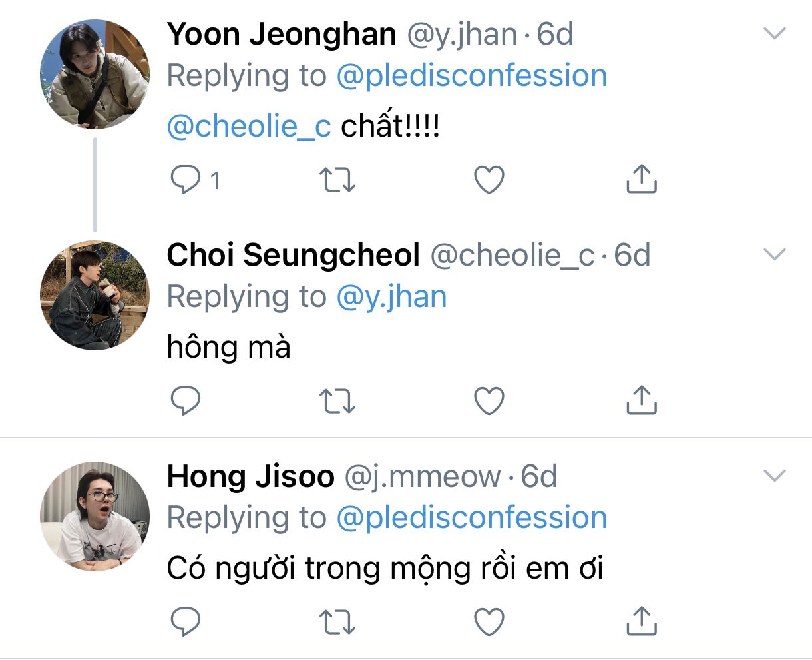Share Hong Jisoo's tweet

(x=642, y=621)
